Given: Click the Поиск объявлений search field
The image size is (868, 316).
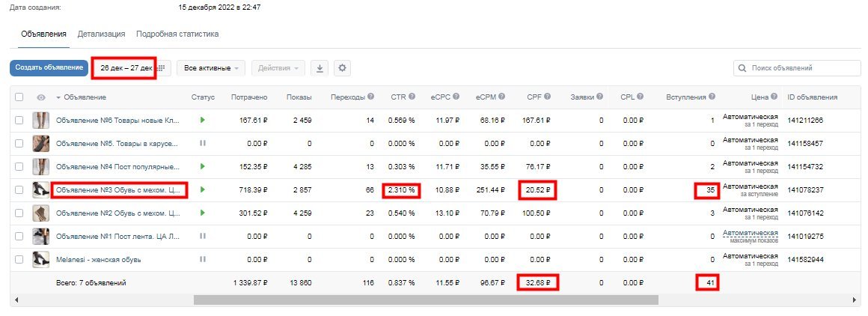Looking at the screenshot, I should click(x=797, y=68).
